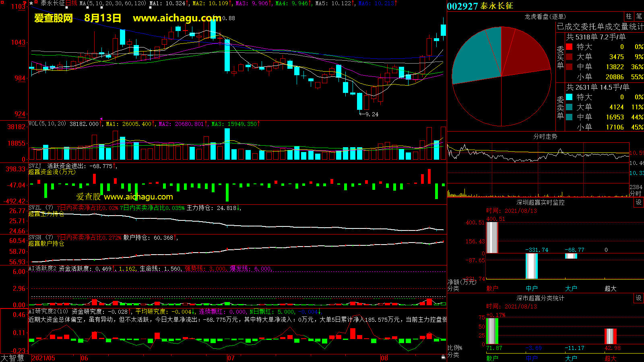Click the star icon beside stock name
The width and height of the screenshot is (644, 362).
31,3
